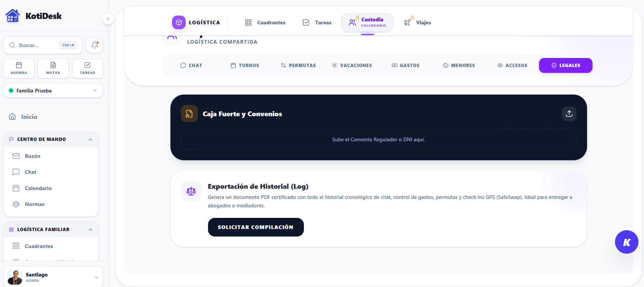Click the purple Logística cube icon
The height and width of the screenshot is (287, 644).
pos(179,22)
